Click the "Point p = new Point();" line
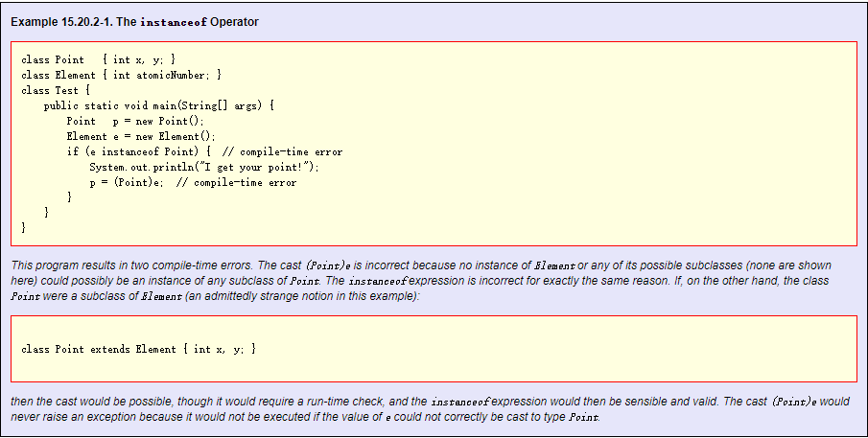This screenshot has height=438, width=868. 135,121
